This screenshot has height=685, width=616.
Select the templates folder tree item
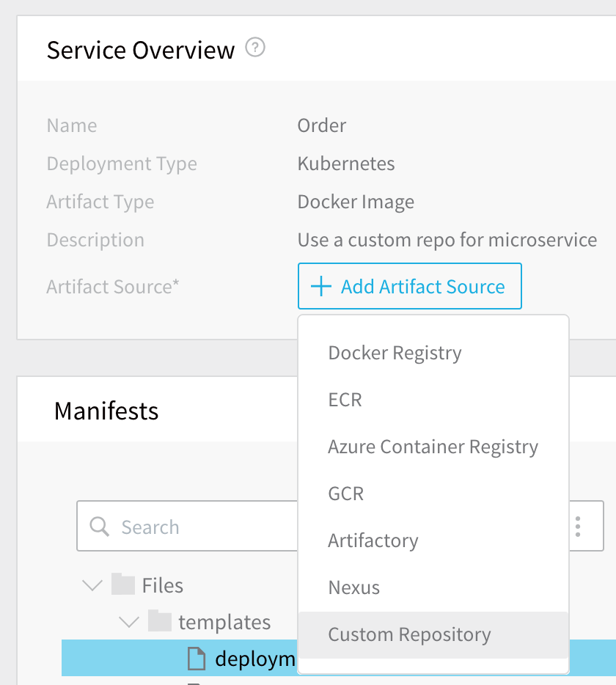point(224,622)
